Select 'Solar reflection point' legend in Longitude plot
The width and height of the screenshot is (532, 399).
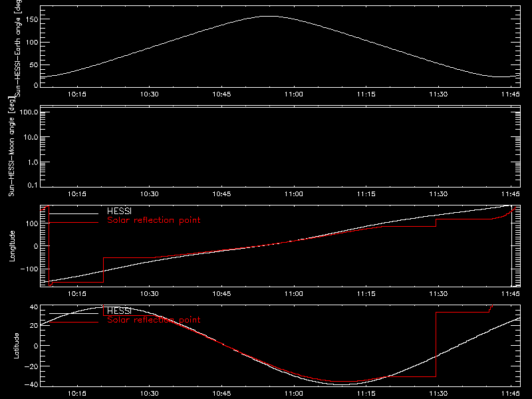154,220
